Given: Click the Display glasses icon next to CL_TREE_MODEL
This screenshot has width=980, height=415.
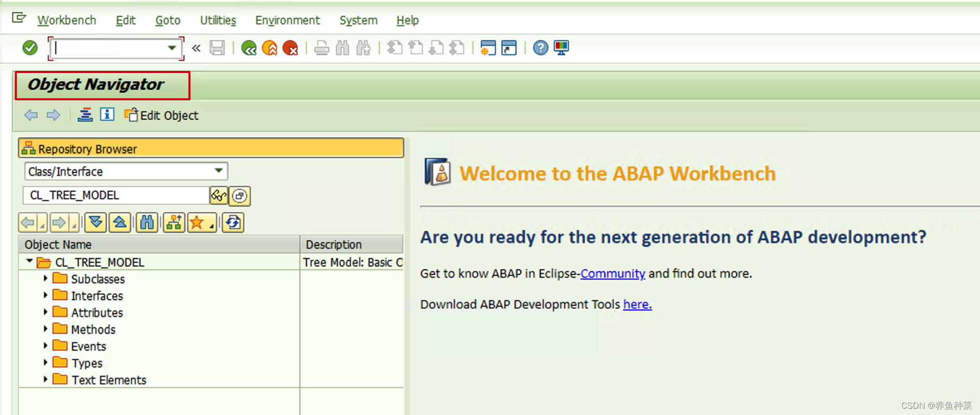Looking at the screenshot, I should point(219,196).
